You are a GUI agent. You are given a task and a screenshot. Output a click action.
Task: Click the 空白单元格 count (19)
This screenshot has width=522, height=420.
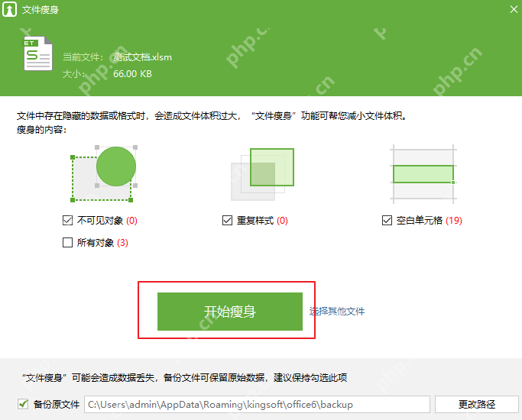click(x=454, y=221)
